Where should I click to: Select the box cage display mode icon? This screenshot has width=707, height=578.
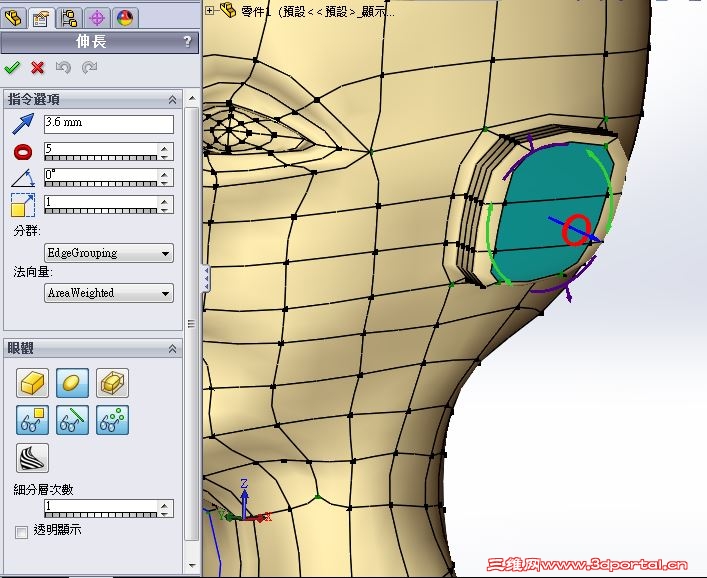(x=32, y=383)
